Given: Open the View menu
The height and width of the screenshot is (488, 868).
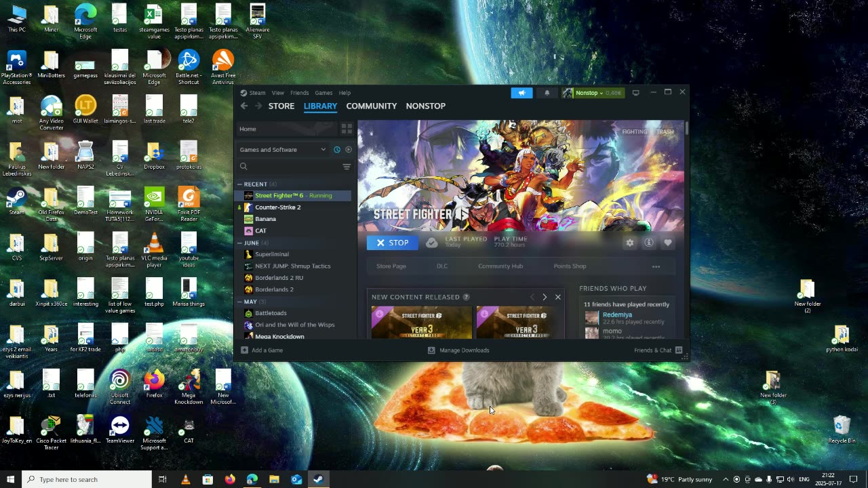Looking at the screenshot, I should point(278,93).
